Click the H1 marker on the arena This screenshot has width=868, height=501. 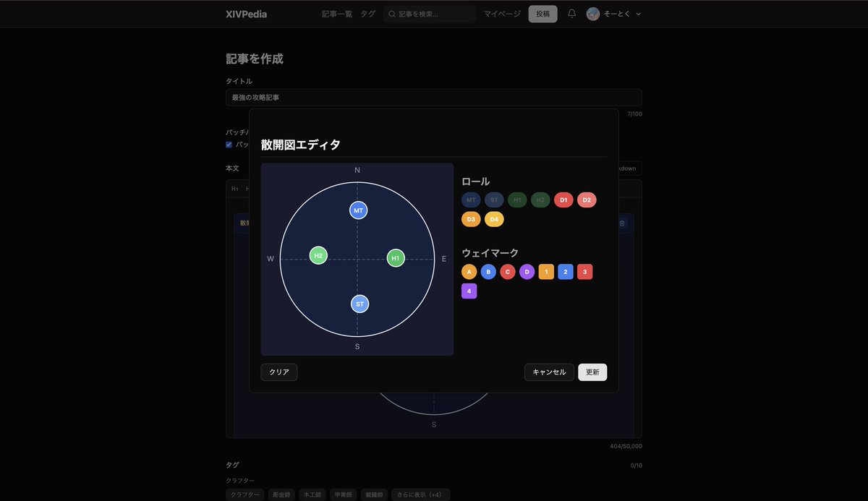tap(395, 258)
